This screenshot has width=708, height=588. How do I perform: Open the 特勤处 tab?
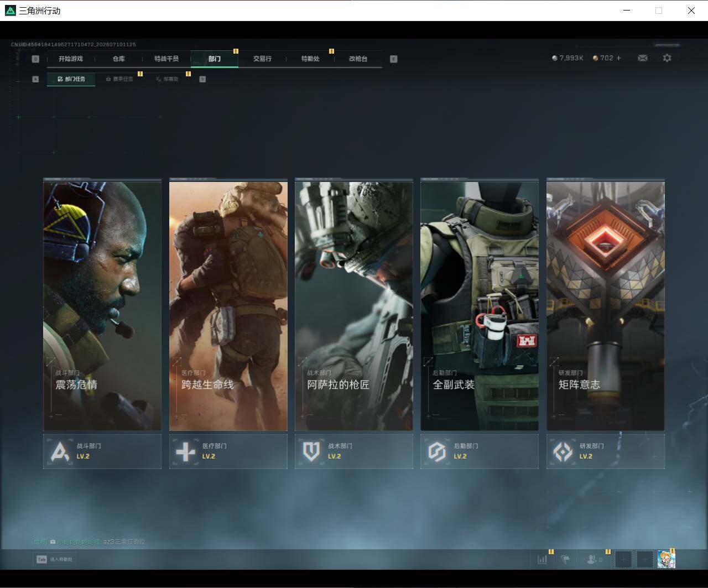click(310, 59)
